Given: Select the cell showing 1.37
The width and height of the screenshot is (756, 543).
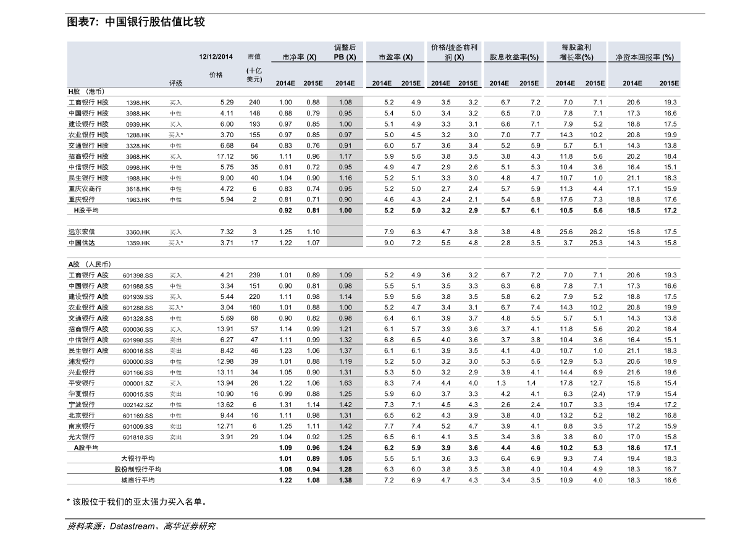Looking at the screenshot, I should (345, 350).
